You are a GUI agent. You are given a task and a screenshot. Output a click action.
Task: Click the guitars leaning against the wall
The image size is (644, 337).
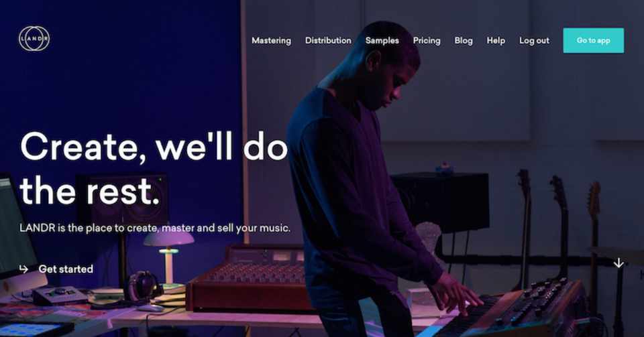click(x=561, y=230)
